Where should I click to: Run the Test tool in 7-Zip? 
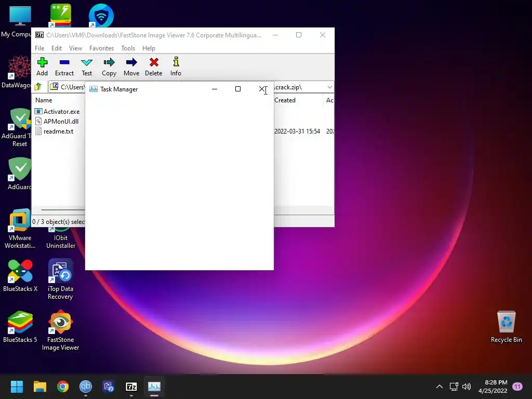87,67
